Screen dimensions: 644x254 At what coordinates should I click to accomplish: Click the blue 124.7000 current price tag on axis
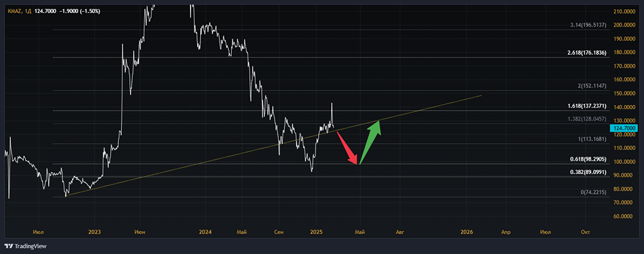click(623, 129)
